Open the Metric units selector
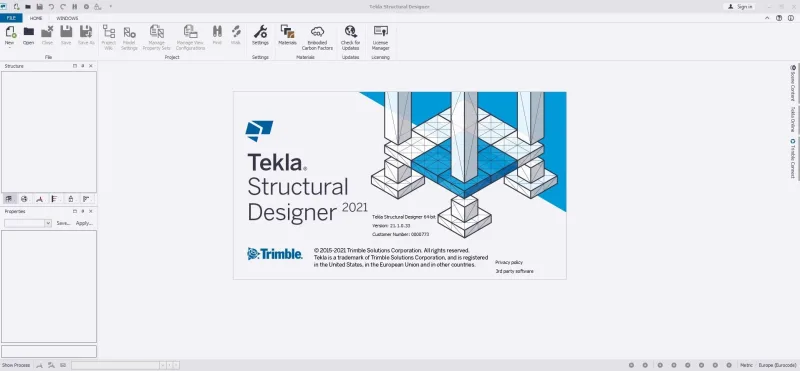 pos(746,365)
